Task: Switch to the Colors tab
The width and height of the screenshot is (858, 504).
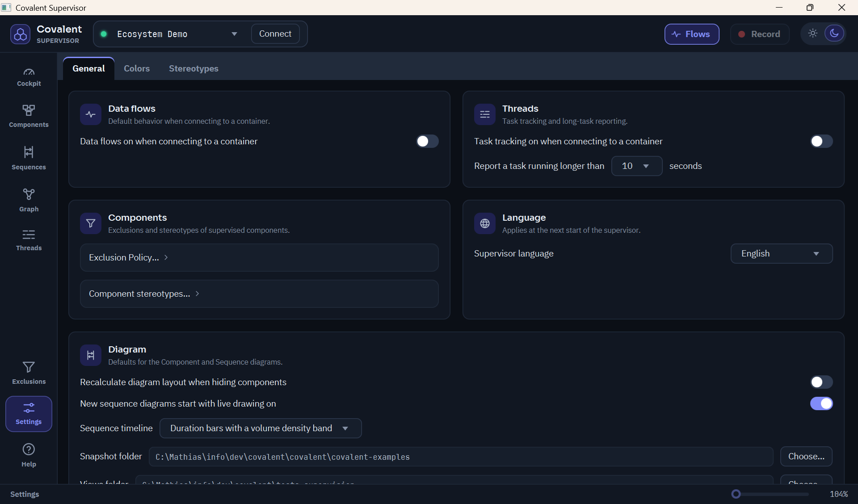Action: pyautogui.click(x=137, y=68)
